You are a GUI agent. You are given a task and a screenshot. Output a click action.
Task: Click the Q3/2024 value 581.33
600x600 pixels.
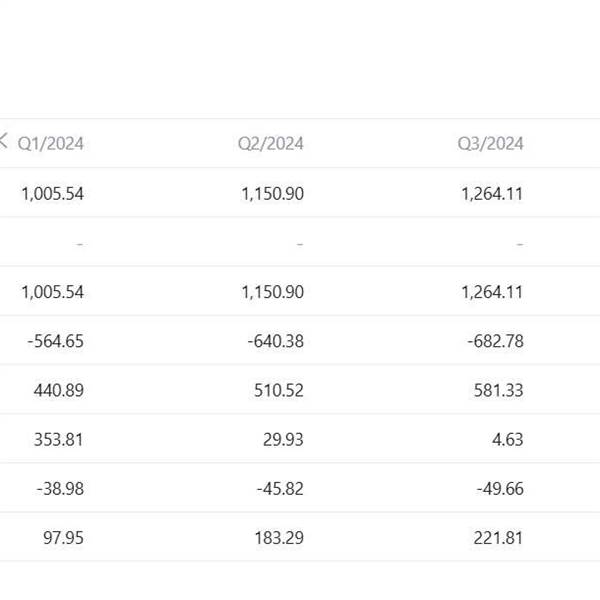498,390
